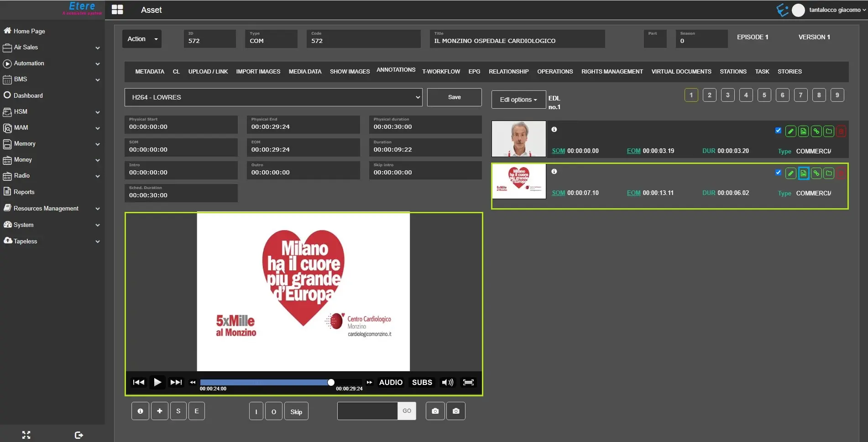Open the H264 - LOWRES format dropdown
Viewport: 868px width, 442px height.
tap(273, 97)
